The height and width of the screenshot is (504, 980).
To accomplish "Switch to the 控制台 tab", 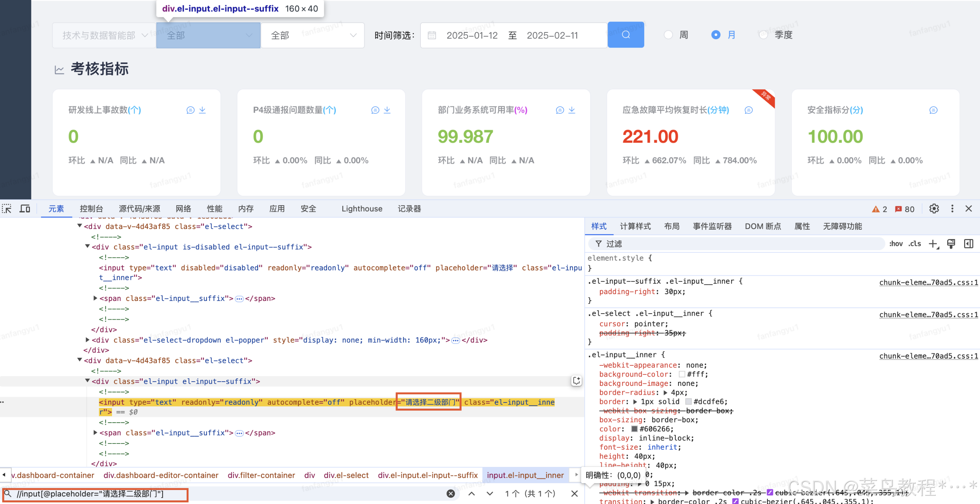I will (x=91, y=209).
